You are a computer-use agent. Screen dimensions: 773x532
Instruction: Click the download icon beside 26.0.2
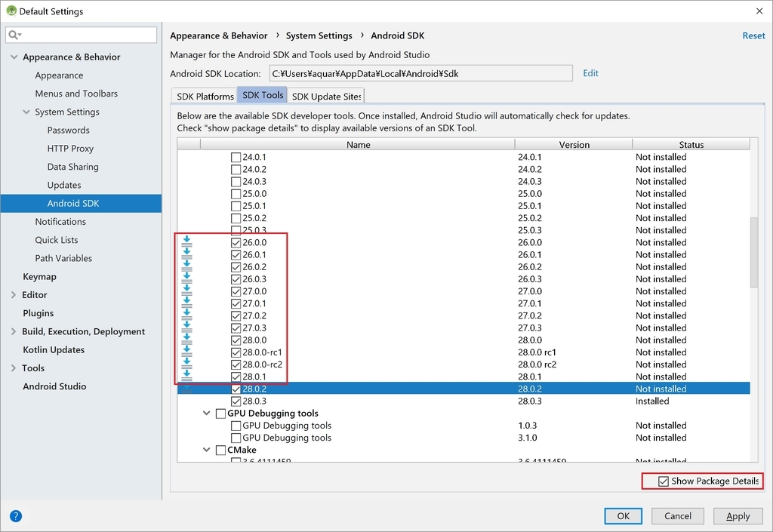pos(187,266)
